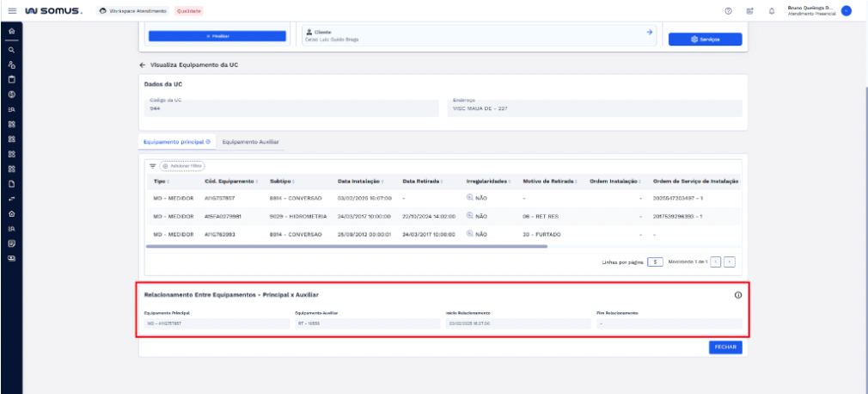Click the Finalizar button
868x394 pixels.
tap(217, 36)
